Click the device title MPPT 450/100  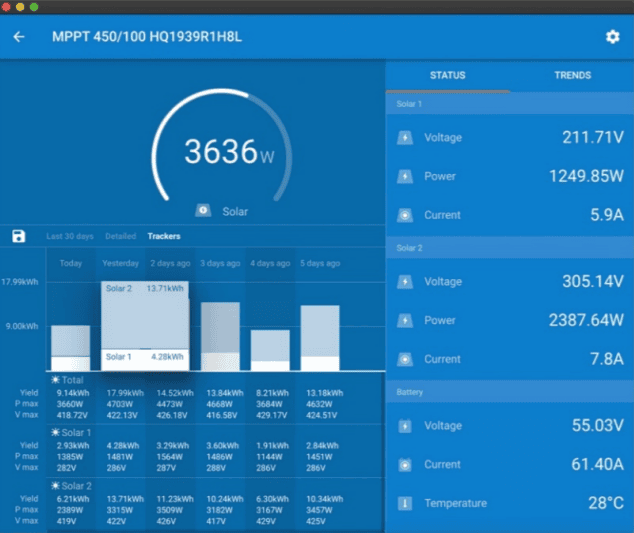tap(147, 37)
